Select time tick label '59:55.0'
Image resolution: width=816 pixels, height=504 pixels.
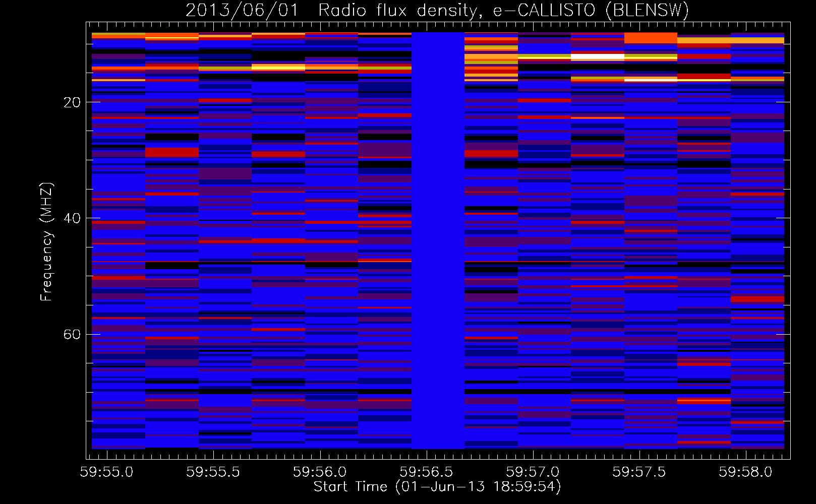tap(107, 472)
